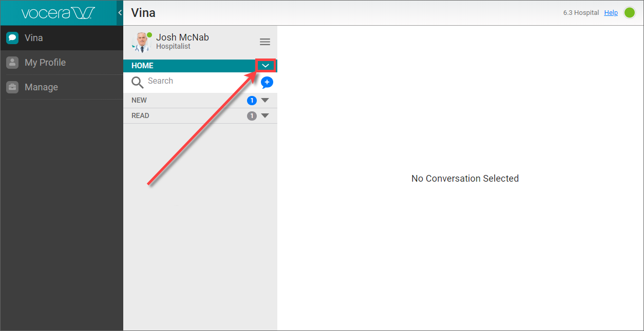Click the Josh McNab user name
Viewport: 644px width, 331px height.
[x=182, y=37]
